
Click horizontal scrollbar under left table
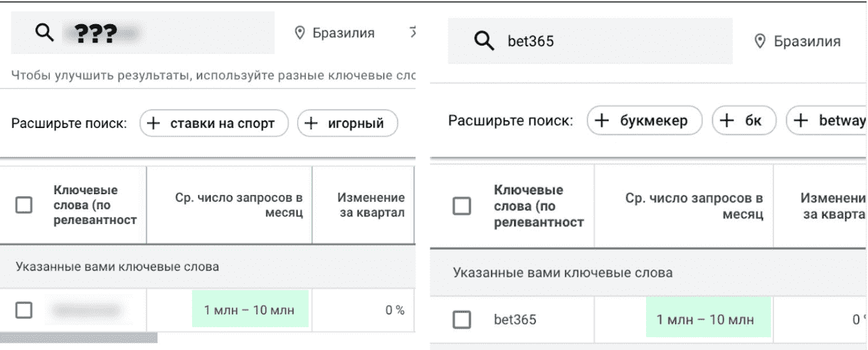tap(78, 338)
